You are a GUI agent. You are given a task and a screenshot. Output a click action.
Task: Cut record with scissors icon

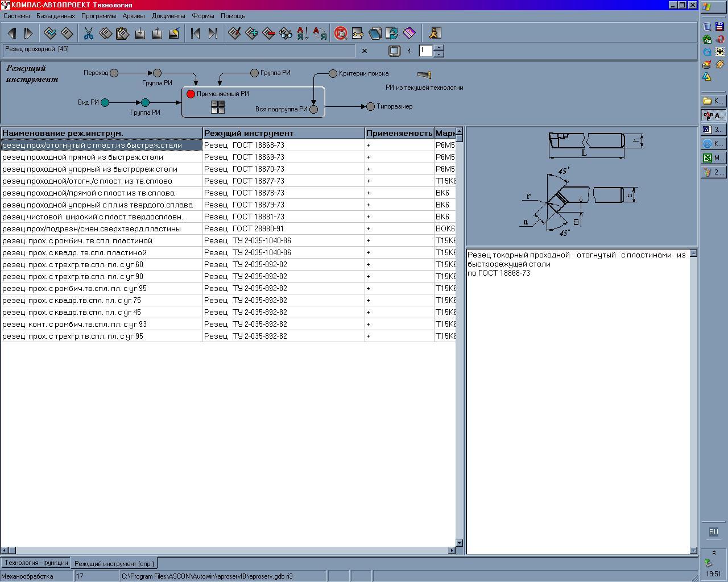89,33
